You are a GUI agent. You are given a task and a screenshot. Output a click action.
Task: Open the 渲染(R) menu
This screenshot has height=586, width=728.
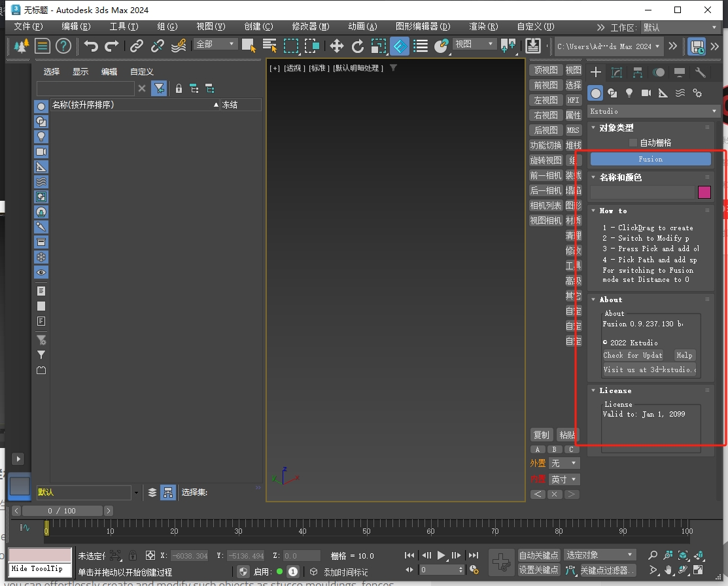pyautogui.click(x=483, y=26)
